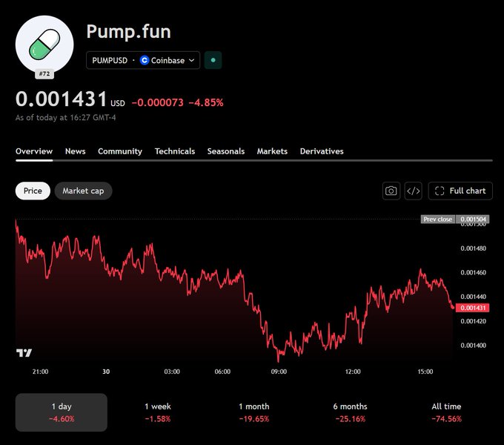
Task: Click the -4.85% change value
Action: [x=206, y=102]
